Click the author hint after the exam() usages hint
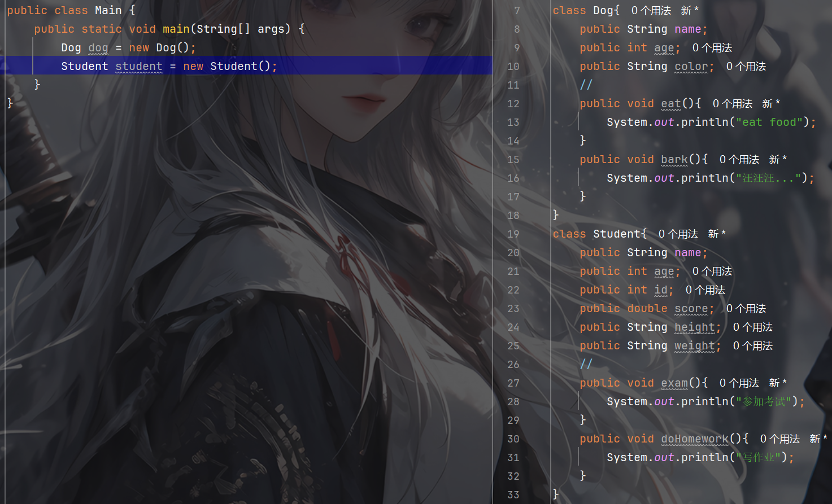 click(778, 383)
